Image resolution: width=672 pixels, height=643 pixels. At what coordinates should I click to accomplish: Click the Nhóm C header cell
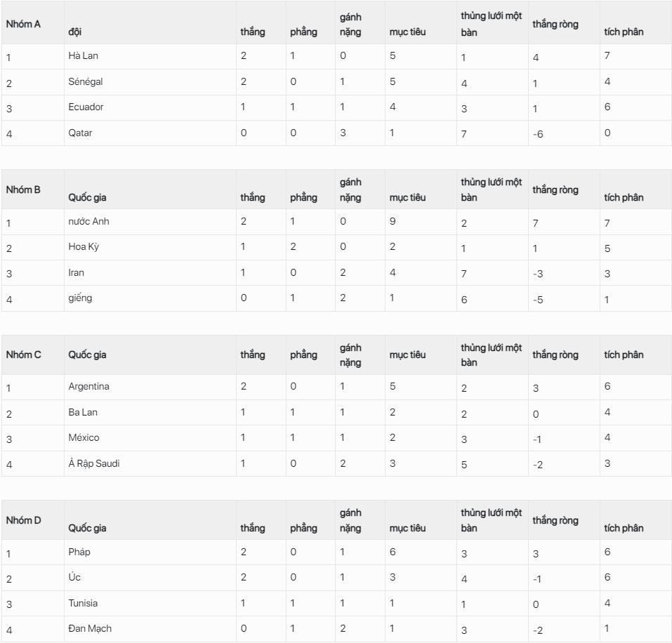click(23, 354)
